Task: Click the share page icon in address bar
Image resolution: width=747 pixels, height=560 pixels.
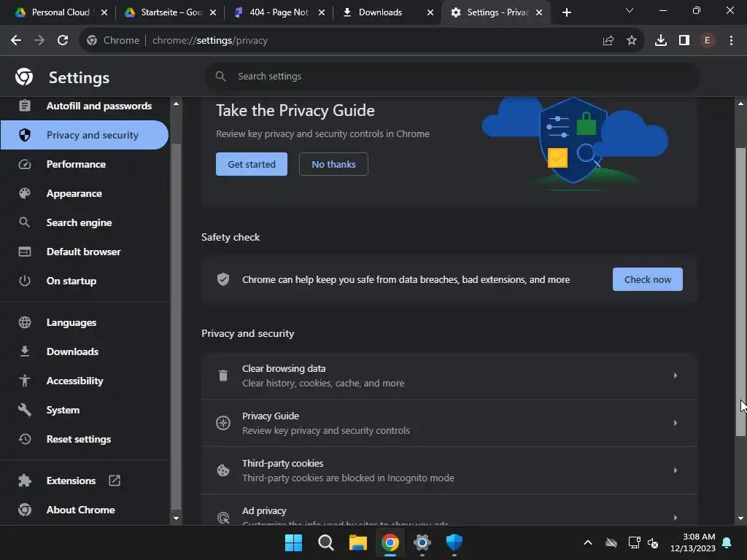Action: point(608,41)
